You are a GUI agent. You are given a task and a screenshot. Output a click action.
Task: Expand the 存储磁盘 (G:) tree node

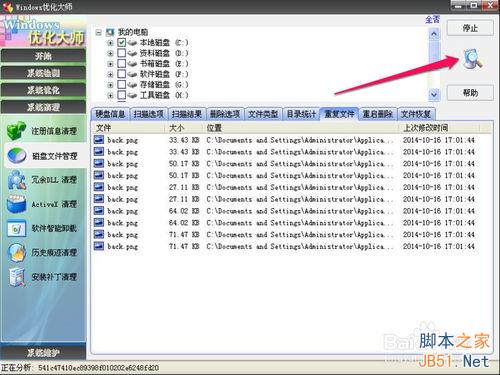[110, 85]
